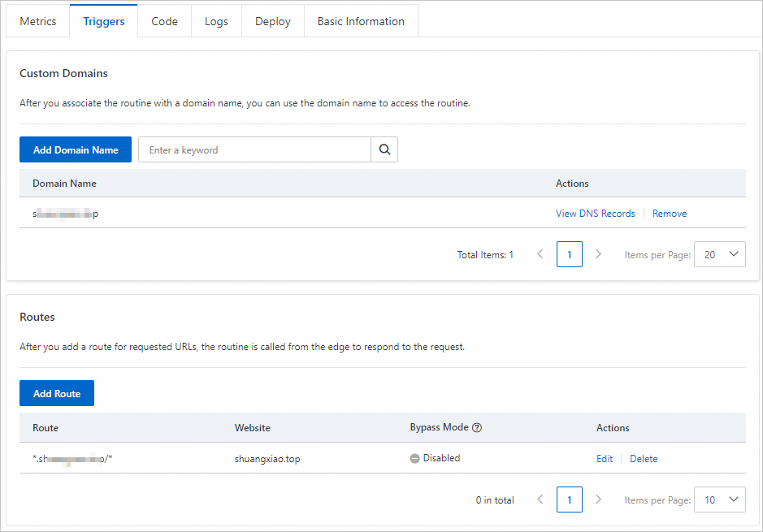Expand the Items per Page dropdown showing 10

(x=719, y=500)
